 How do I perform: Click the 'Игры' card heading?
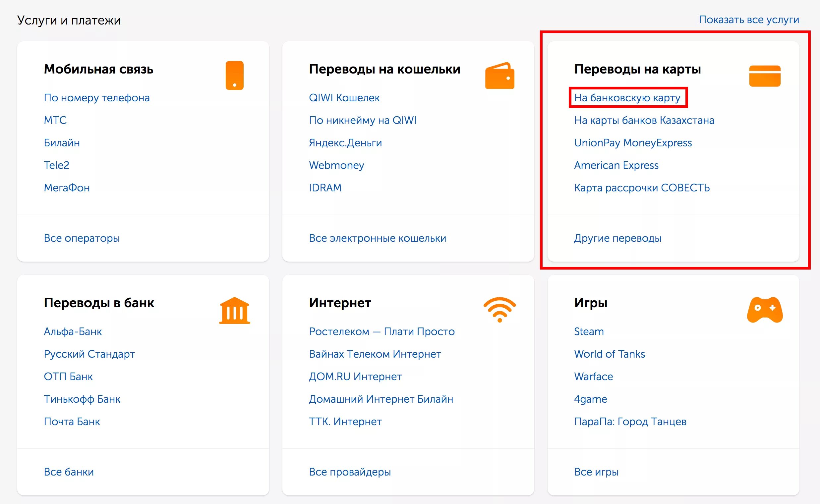[591, 303]
